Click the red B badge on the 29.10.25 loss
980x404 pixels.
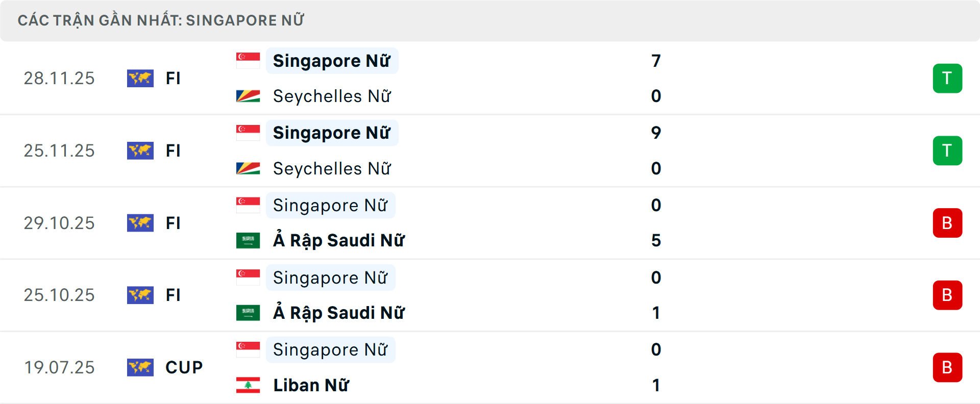(947, 223)
